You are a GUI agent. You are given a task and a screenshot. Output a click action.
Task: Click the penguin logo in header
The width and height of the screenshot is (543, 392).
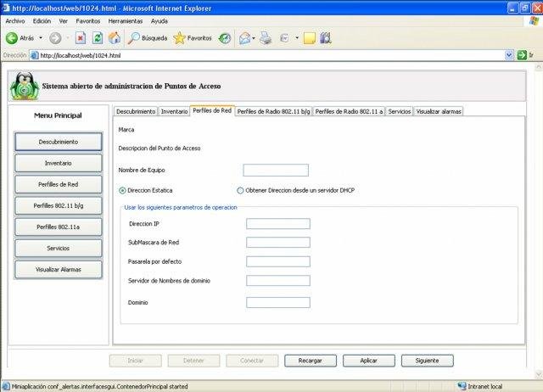24,87
